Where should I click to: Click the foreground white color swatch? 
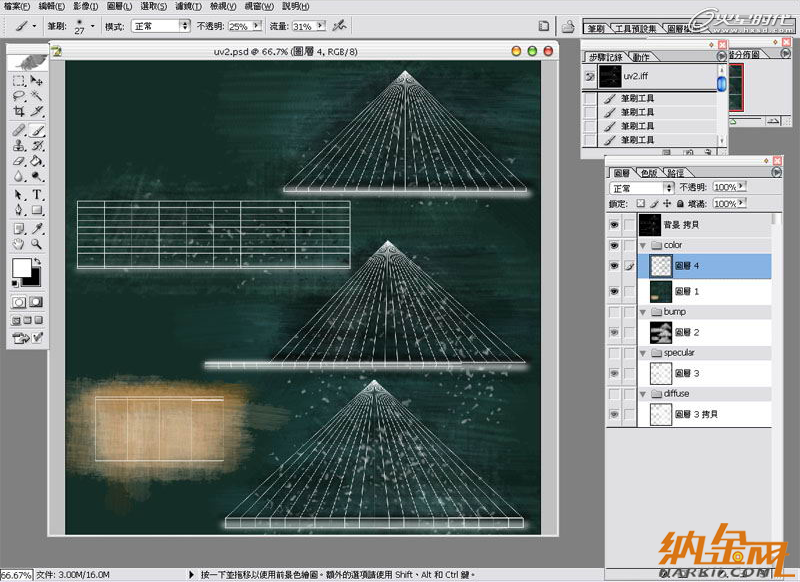click(20, 268)
